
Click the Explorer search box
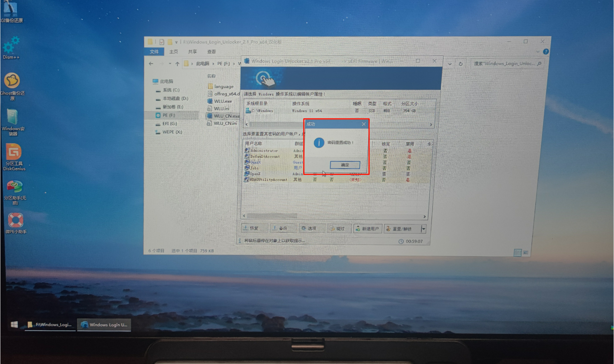(507, 64)
